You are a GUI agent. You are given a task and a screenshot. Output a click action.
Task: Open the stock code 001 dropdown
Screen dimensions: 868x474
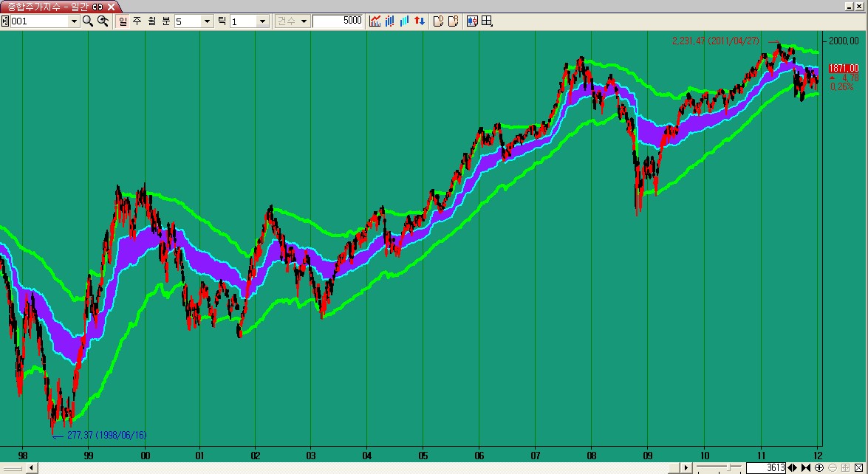(x=73, y=21)
